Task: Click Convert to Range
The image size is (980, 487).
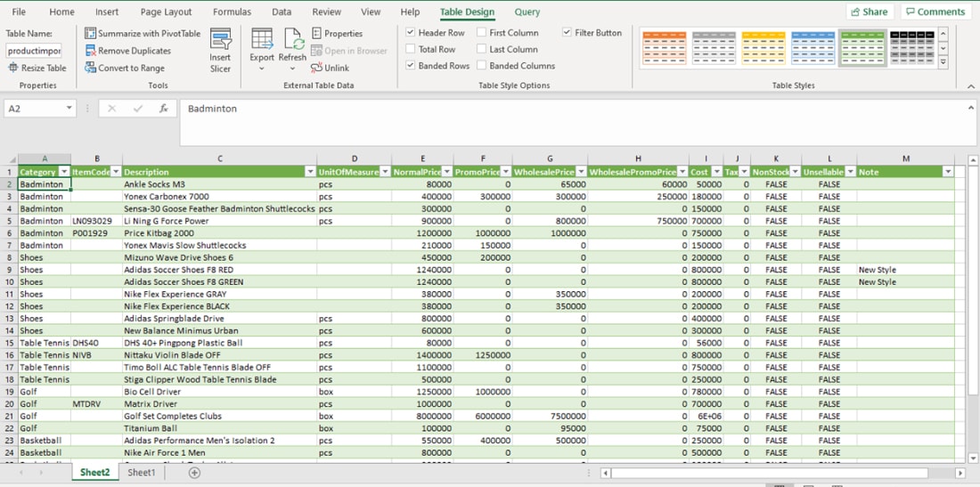Action: click(x=125, y=68)
